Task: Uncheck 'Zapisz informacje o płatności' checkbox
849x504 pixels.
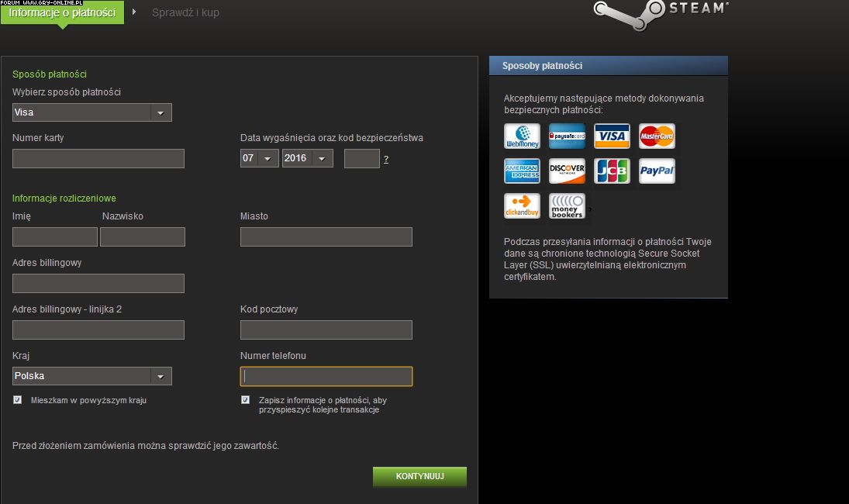Action: (x=246, y=400)
